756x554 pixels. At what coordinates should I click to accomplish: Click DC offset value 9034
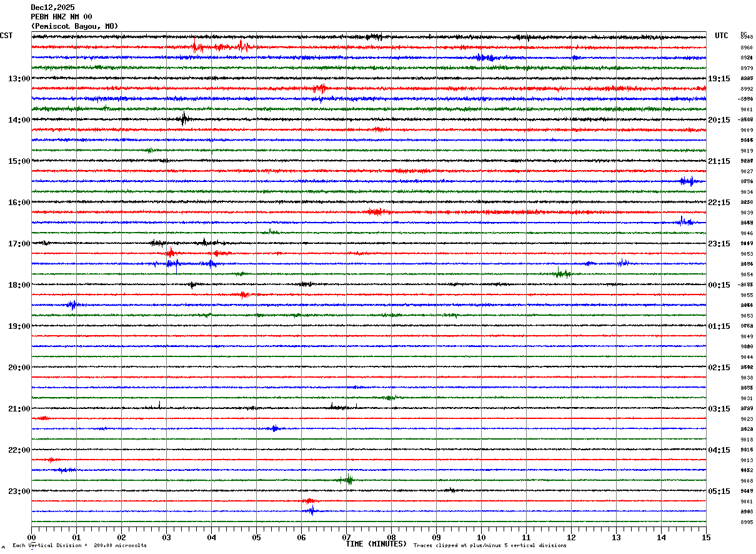click(x=747, y=192)
